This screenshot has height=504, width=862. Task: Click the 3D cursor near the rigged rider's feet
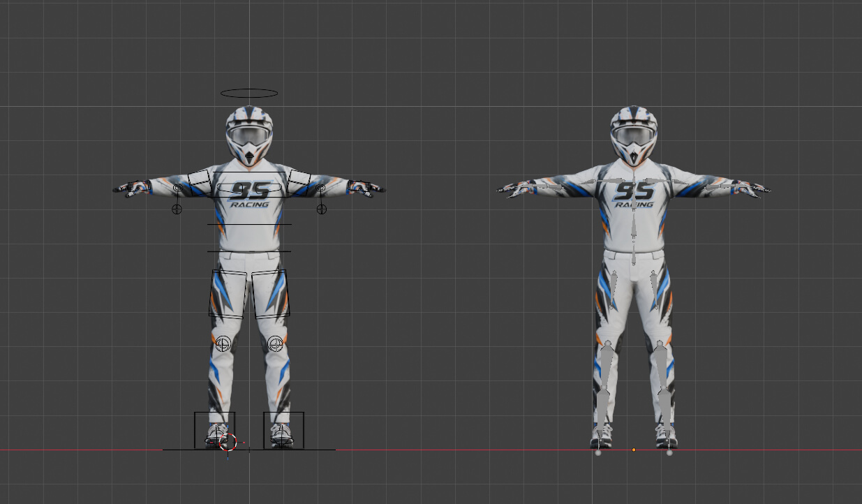(228, 441)
